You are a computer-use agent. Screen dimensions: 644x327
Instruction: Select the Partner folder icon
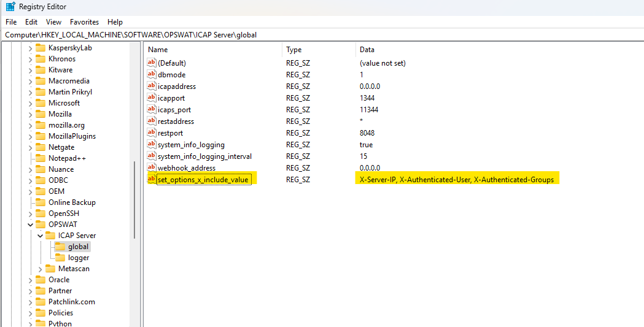[x=41, y=290]
